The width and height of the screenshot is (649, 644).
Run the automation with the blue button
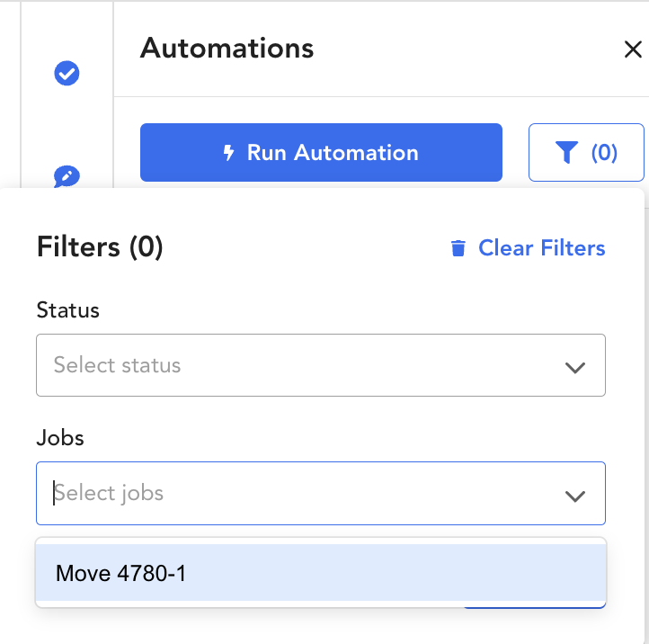321,152
